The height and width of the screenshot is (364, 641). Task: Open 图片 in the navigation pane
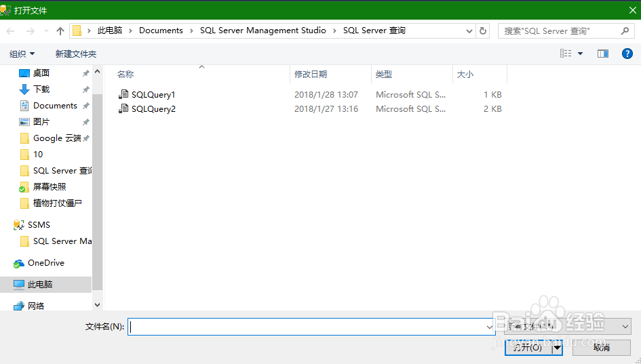(x=41, y=122)
